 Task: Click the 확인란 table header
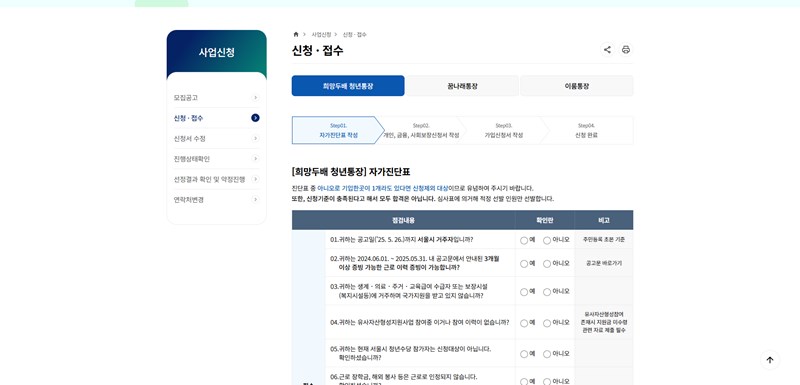544,220
